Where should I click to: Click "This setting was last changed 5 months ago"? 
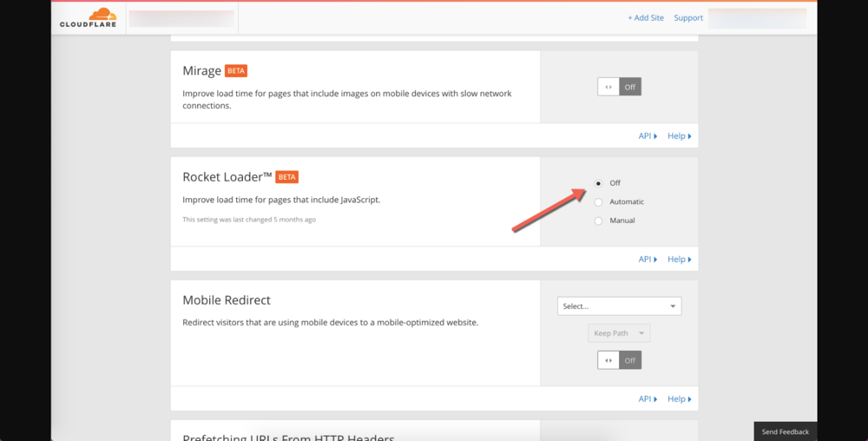point(249,220)
